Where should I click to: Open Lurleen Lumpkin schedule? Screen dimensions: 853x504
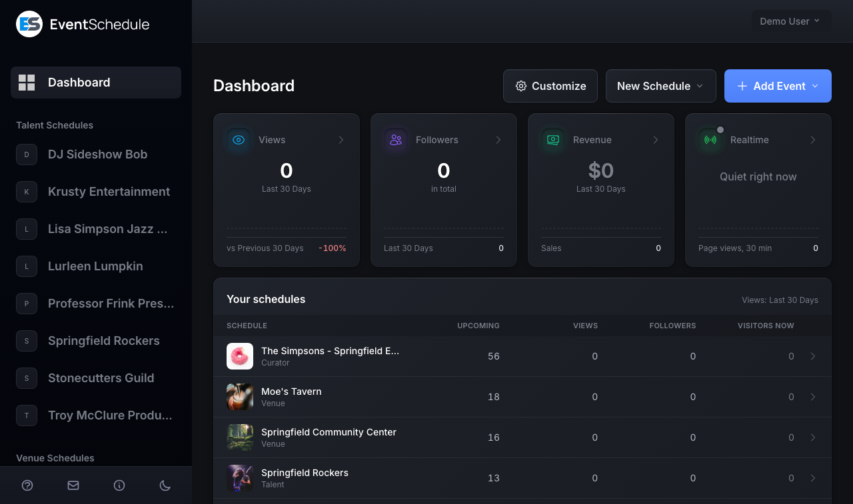(96, 266)
